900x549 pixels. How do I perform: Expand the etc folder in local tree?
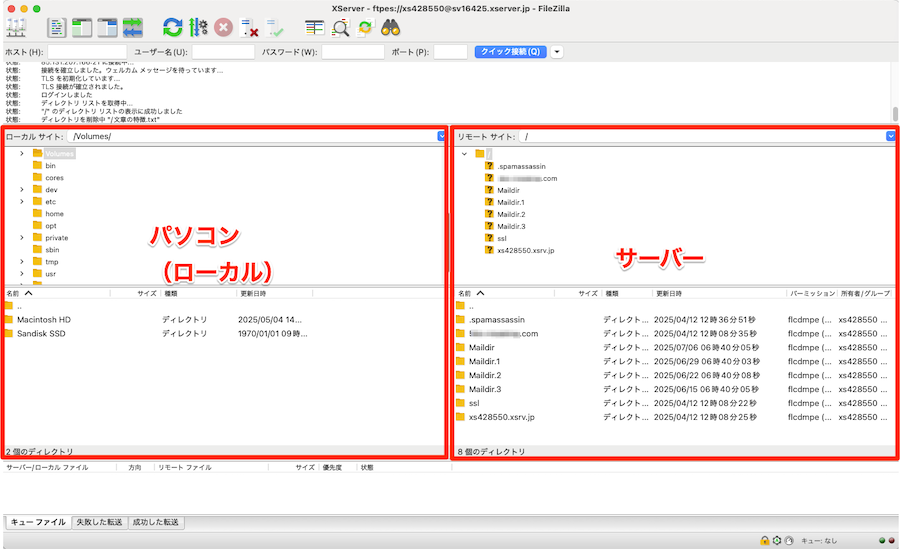point(22,202)
